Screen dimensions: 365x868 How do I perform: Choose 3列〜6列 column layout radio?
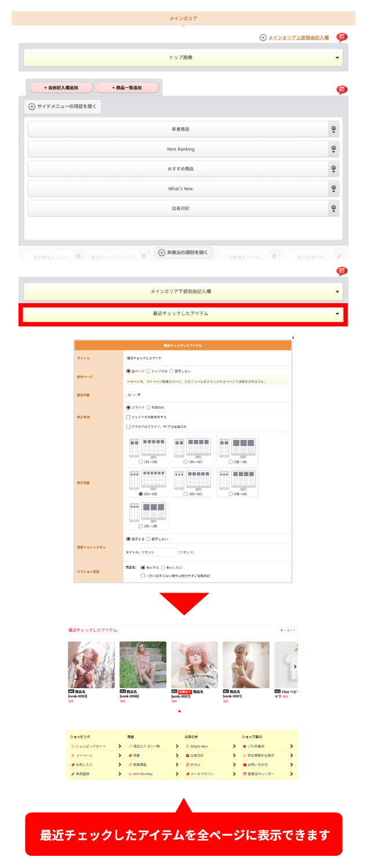tap(140, 494)
